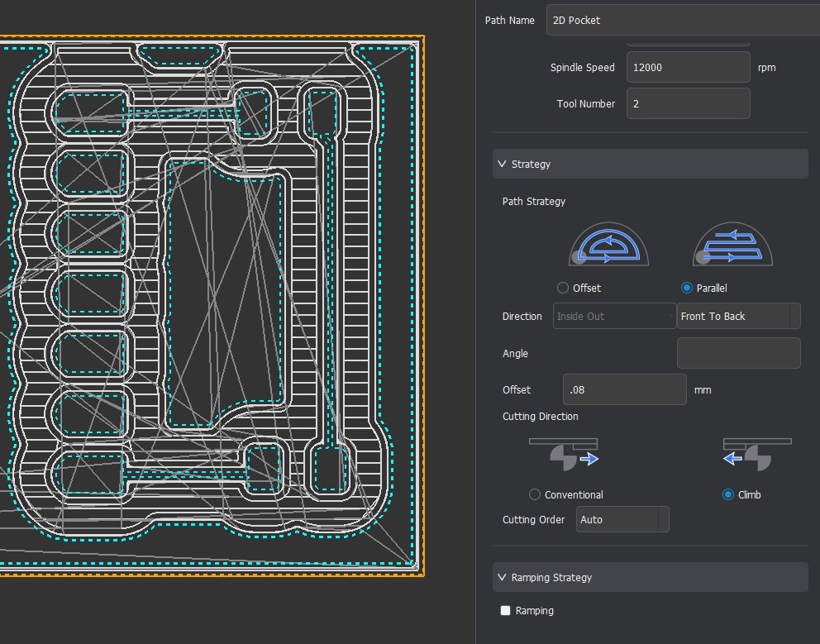
Task: Click the 'rpm' unit text
Action: point(766,68)
